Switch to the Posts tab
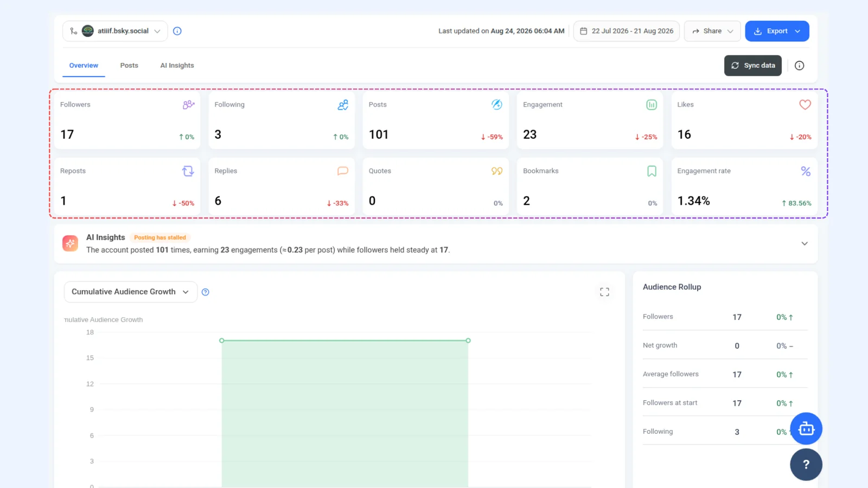This screenshot has height=488, width=868. tap(129, 66)
